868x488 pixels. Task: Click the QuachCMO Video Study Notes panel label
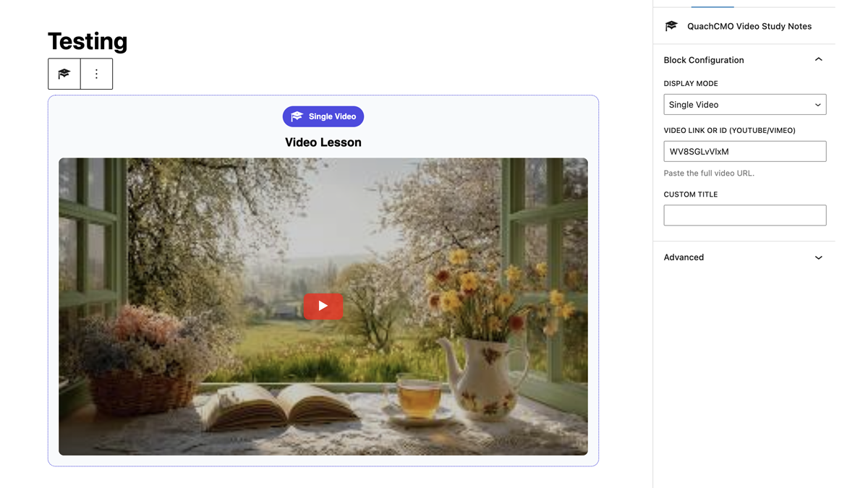pyautogui.click(x=749, y=26)
